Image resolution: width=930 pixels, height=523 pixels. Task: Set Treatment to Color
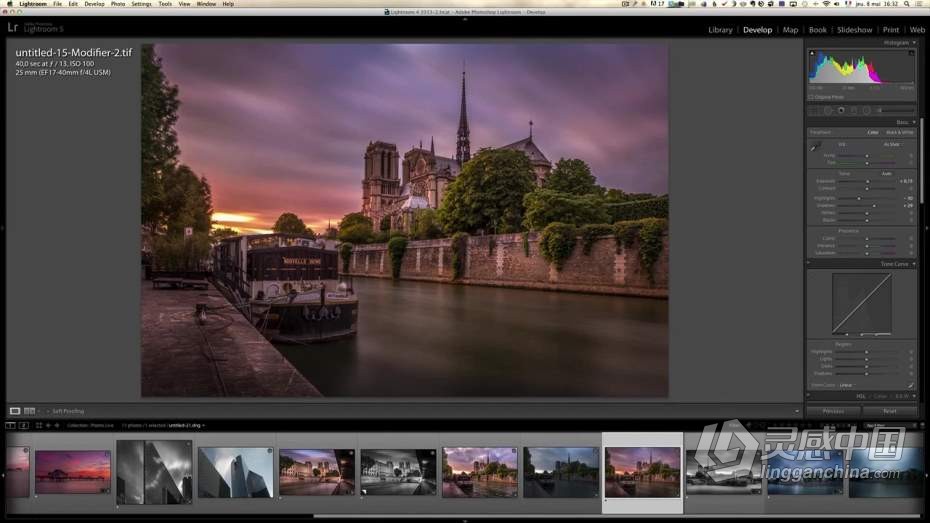(872, 132)
